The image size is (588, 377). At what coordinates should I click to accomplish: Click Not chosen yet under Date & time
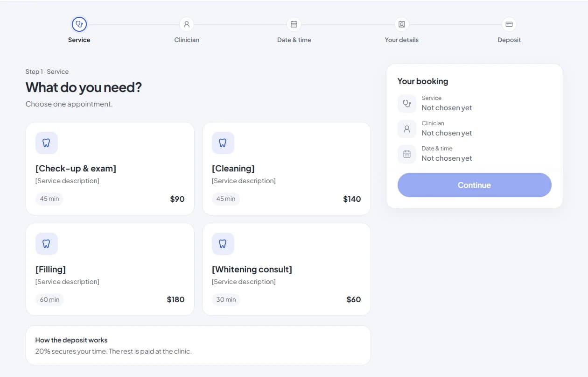447,158
